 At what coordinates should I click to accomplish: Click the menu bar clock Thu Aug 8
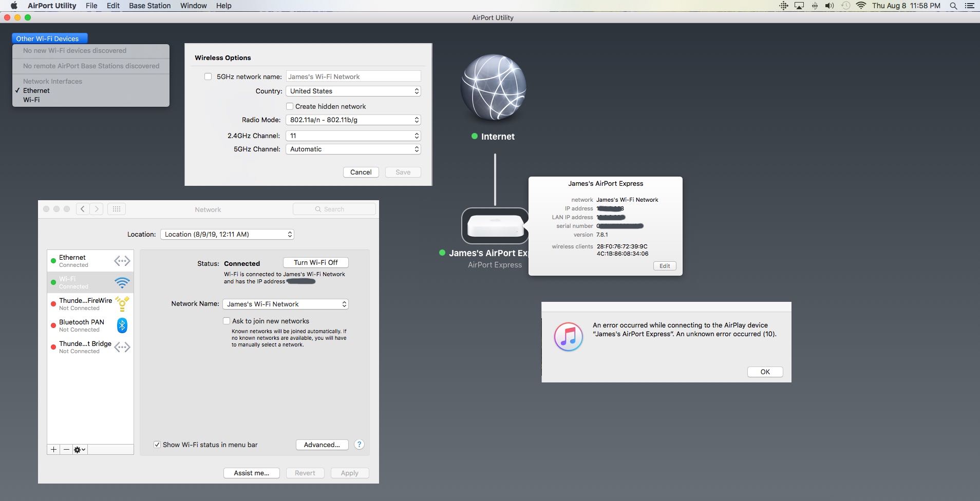click(x=906, y=6)
